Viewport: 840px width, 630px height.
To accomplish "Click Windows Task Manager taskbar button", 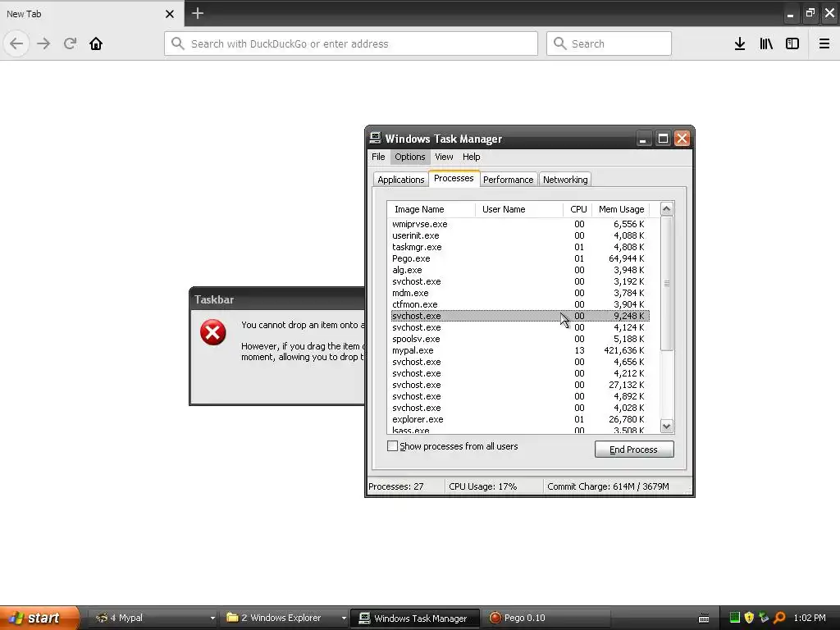I will (x=414, y=618).
